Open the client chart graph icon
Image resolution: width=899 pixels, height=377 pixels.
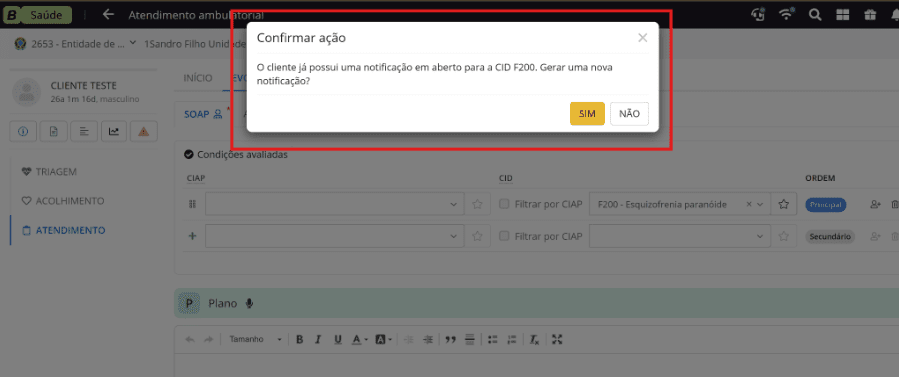[114, 132]
